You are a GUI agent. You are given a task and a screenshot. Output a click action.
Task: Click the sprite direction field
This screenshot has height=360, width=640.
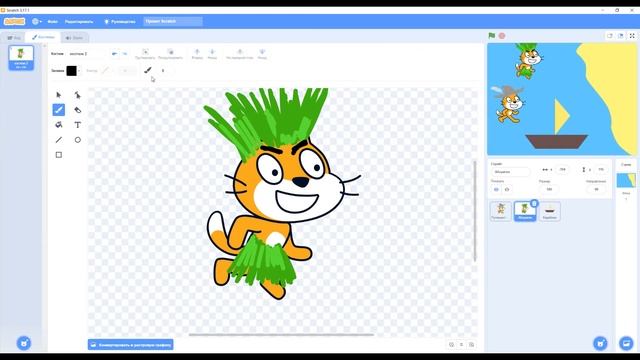click(x=596, y=189)
